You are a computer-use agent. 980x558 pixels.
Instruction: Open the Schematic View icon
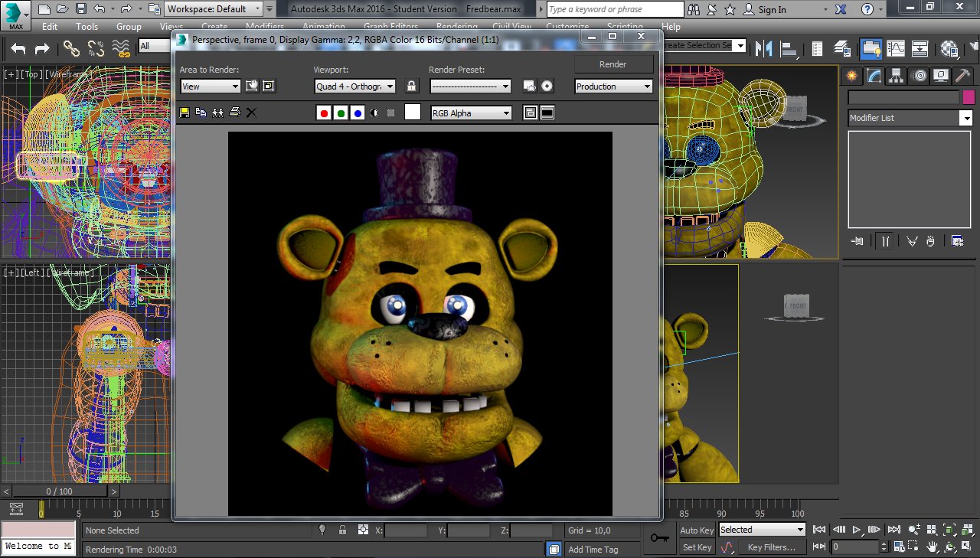920,48
